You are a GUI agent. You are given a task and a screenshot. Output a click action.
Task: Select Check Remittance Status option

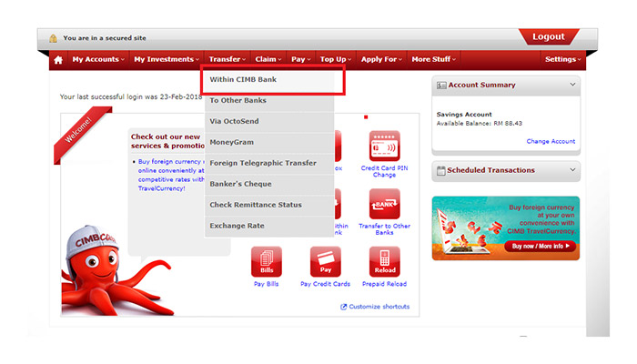[x=256, y=205]
